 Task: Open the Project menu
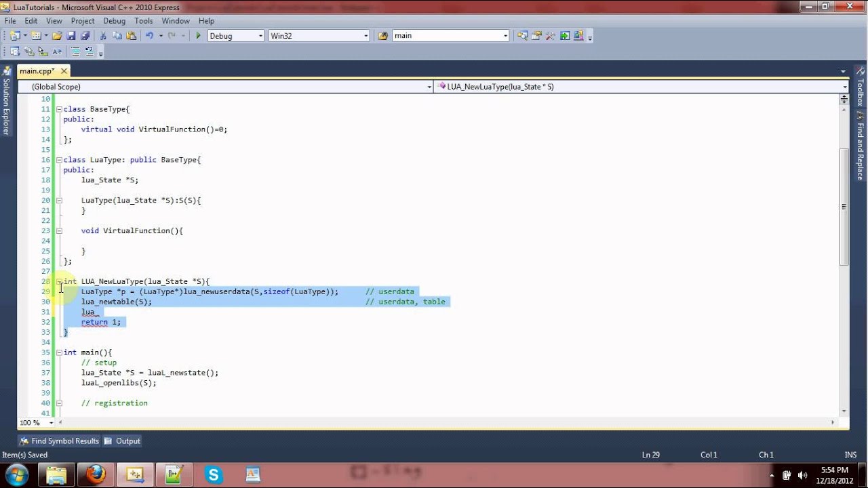pyautogui.click(x=83, y=21)
